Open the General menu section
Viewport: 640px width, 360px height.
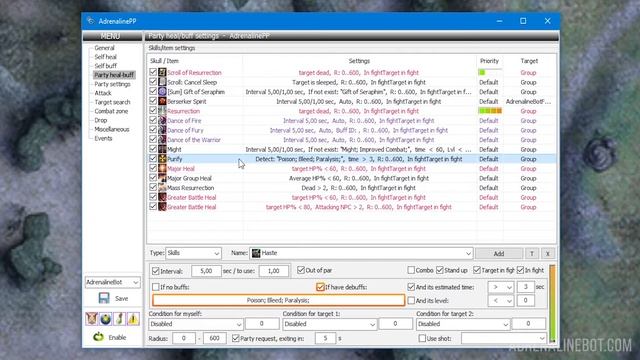[104, 48]
